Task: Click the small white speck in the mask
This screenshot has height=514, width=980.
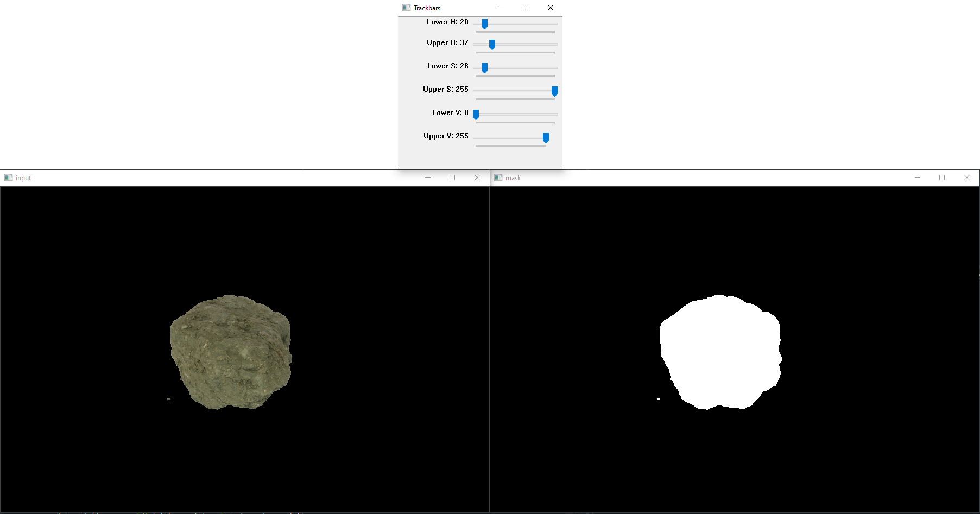Action: click(659, 399)
